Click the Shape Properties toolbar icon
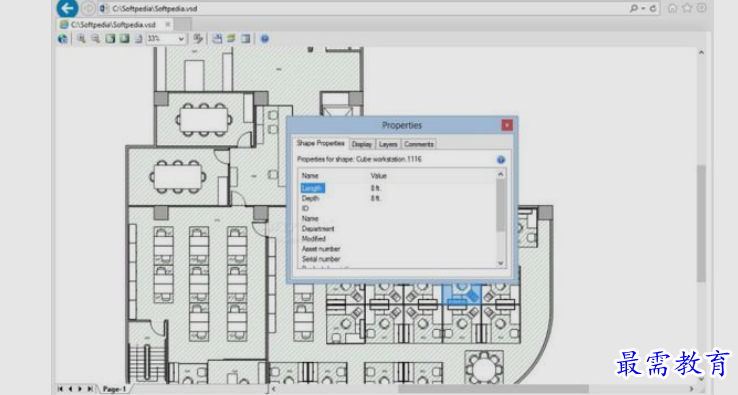 (x=198, y=39)
